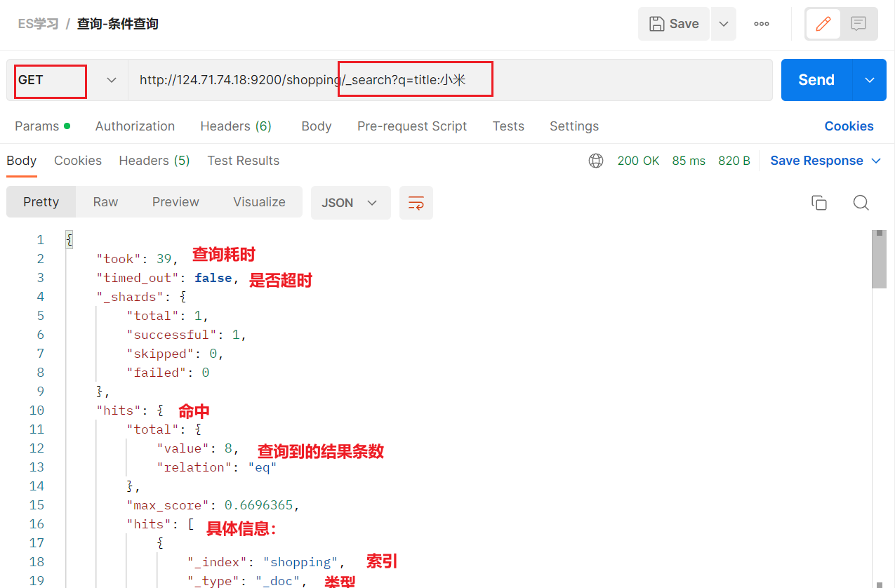Toggle the wrap lines icon

416,203
